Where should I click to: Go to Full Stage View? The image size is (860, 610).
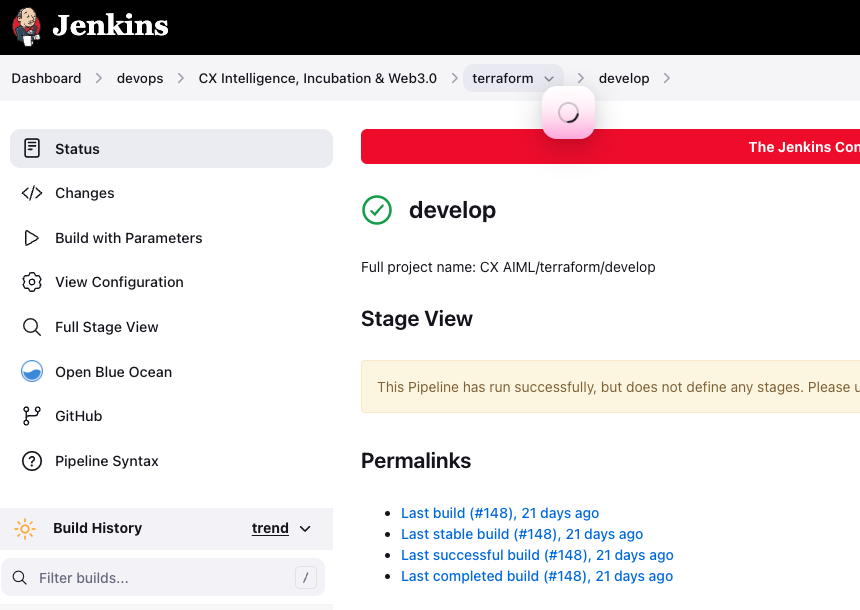click(x=171, y=327)
